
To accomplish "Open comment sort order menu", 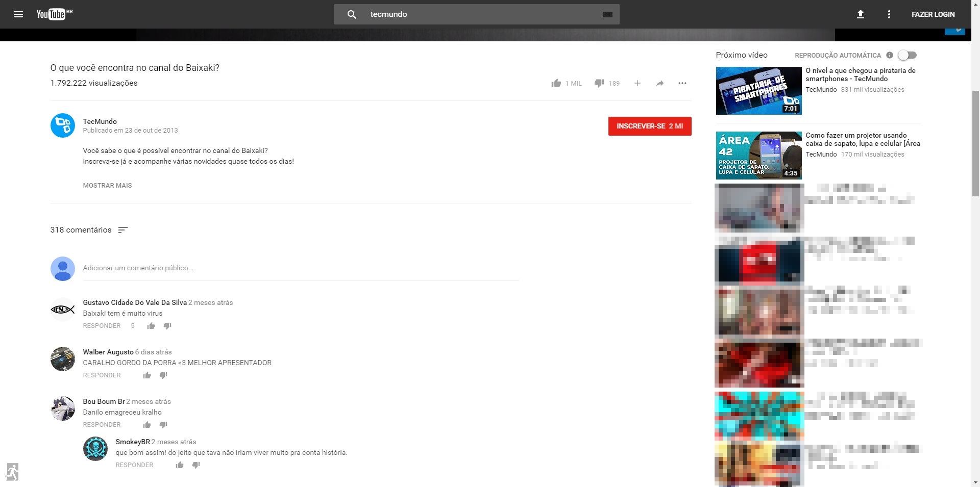I will pos(122,230).
